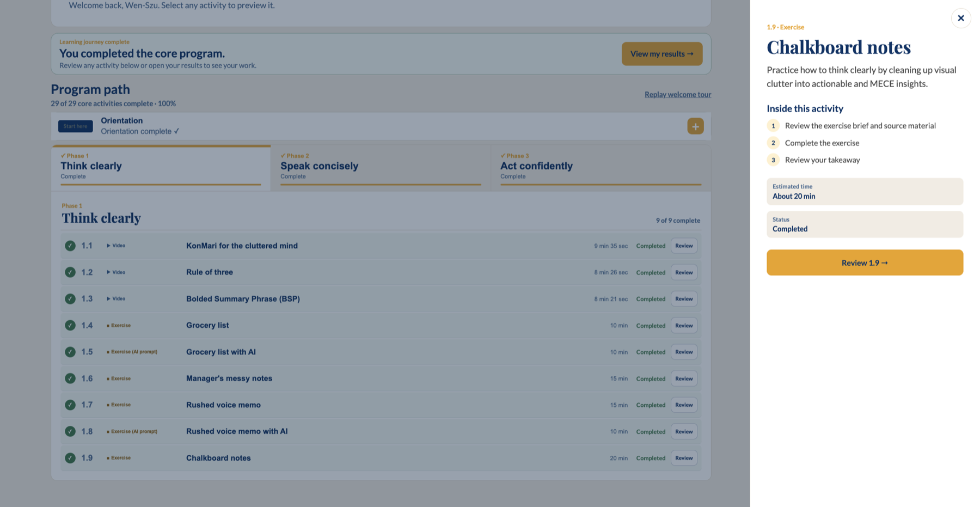
Task: Click green checkmark icon for activity 1.6
Action: [x=70, y=378]
